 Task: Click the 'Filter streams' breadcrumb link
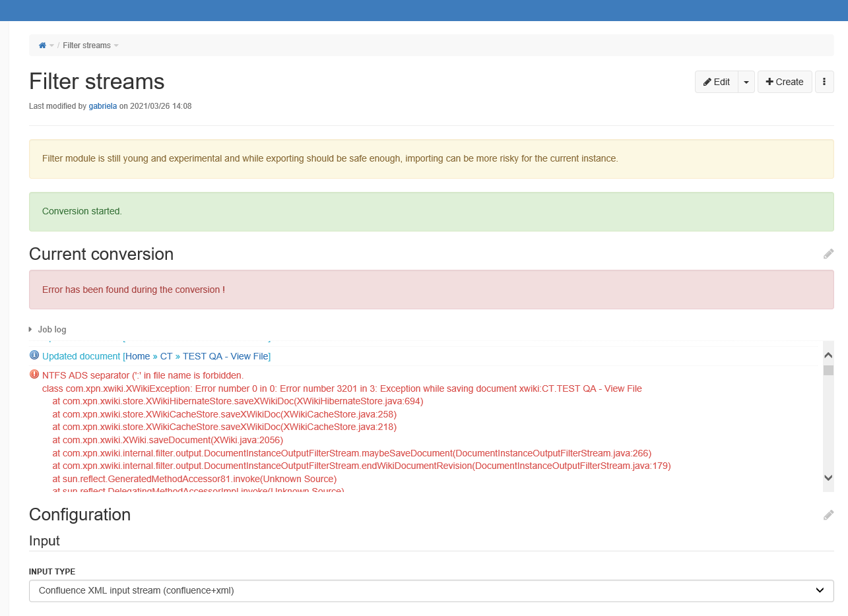pyautogui.click(x=87, y=46)
